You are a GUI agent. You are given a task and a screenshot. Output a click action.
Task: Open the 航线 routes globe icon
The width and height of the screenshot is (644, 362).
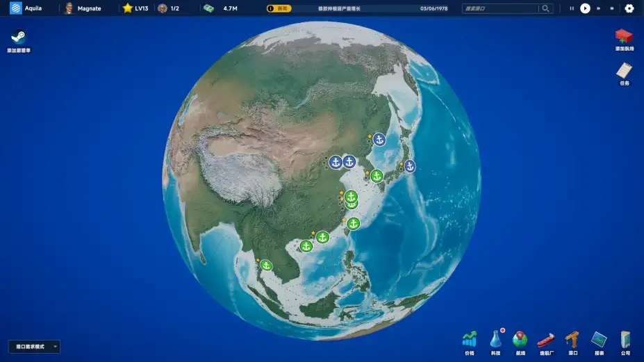pos(520,340)
